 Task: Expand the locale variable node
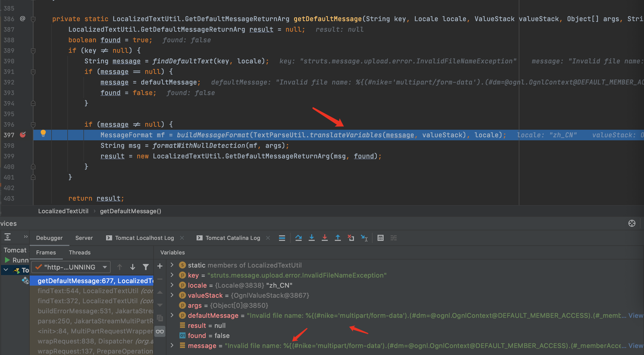click(x=172, y=285)
